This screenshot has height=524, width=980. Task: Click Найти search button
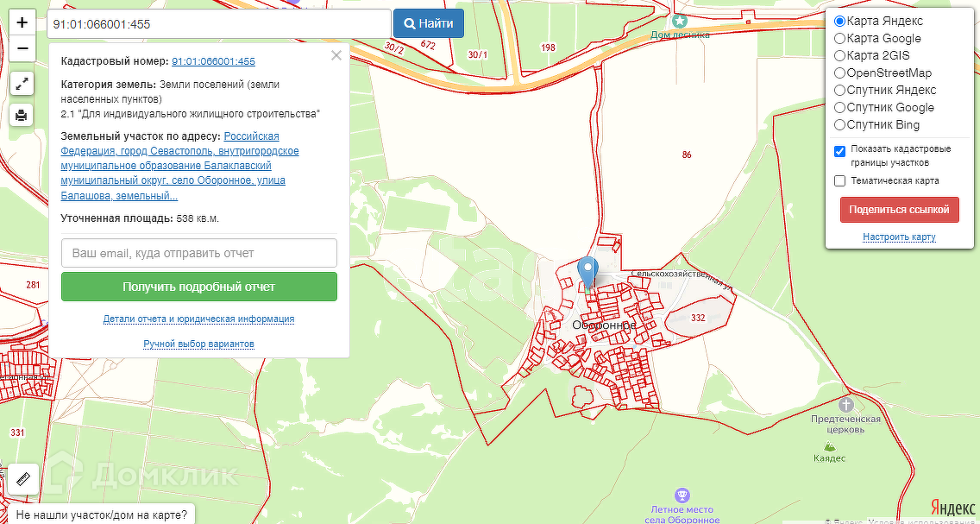429,24
